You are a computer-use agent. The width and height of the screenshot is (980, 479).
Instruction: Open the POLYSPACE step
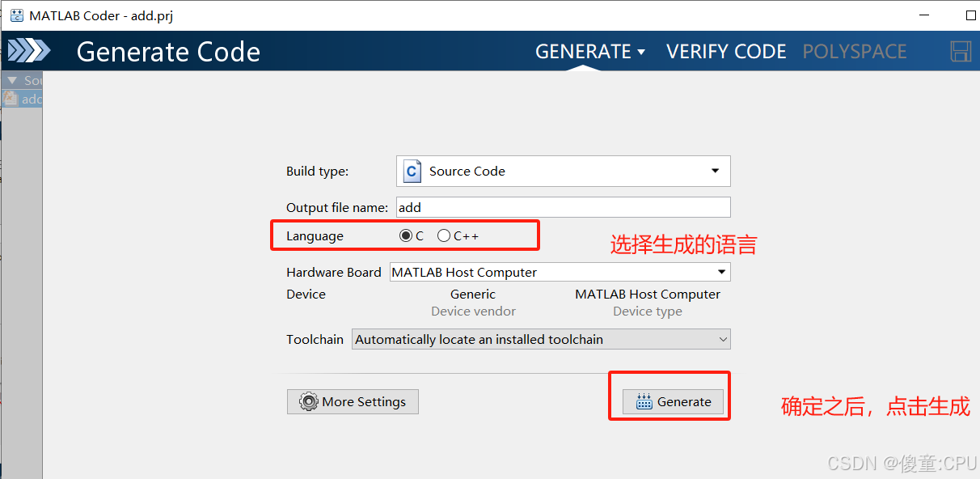tap(855, 52)
